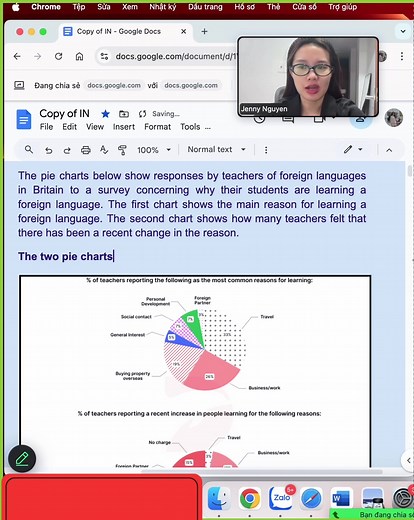Open the zoom 100% dropdown
This screenshot has width=414, height=520.
click(x=154, y=150)
